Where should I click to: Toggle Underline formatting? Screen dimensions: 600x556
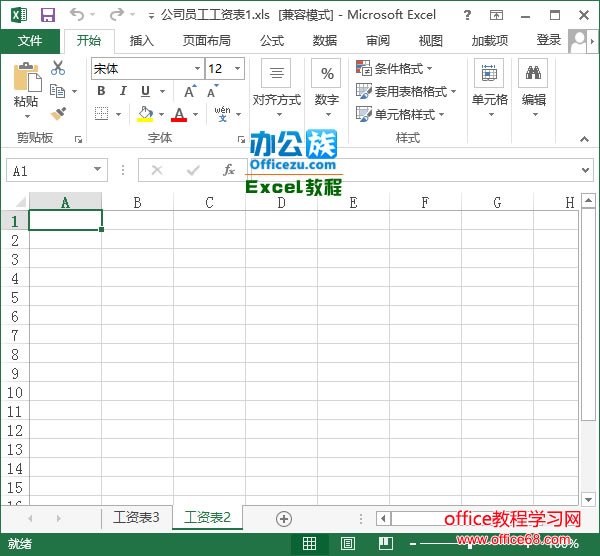point(145,91)
